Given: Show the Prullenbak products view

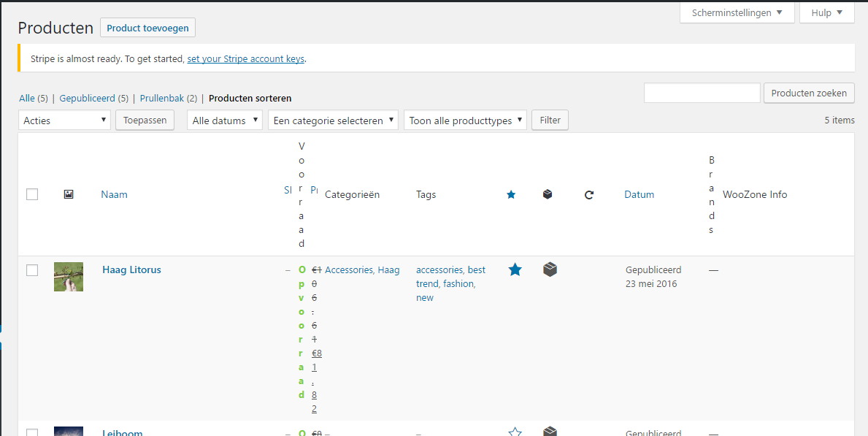Looking at the screenshot, I should point(161,98).
